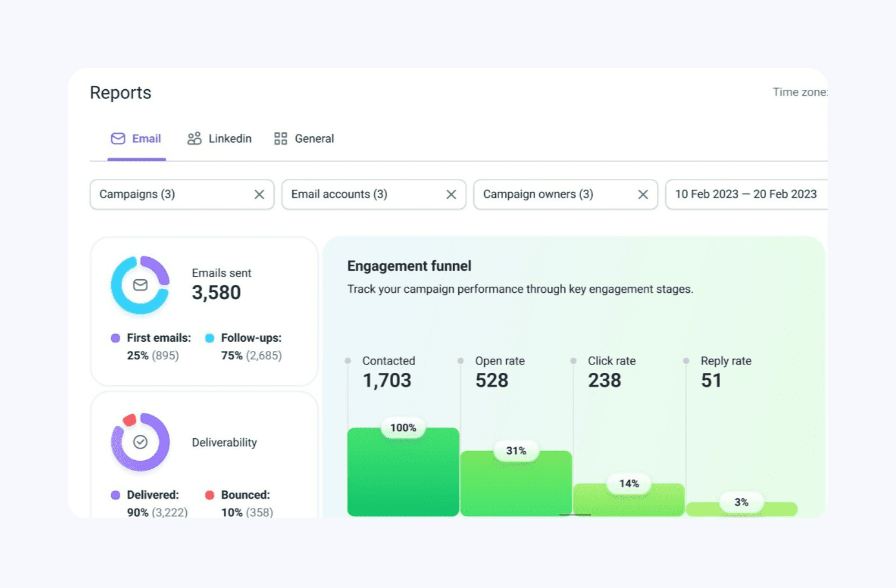
Task: Open the date range picker field
Action: 745,194
